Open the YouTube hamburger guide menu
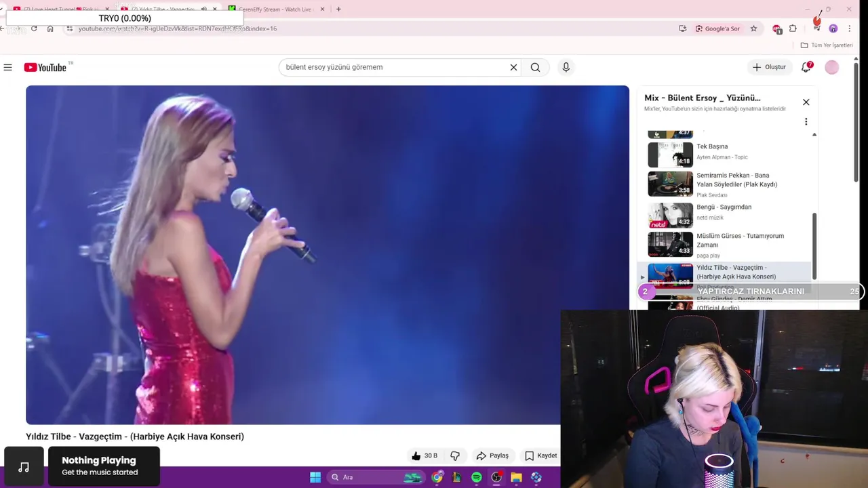Image resolution: width=868 pixels, height=488 pixels. 8,67
